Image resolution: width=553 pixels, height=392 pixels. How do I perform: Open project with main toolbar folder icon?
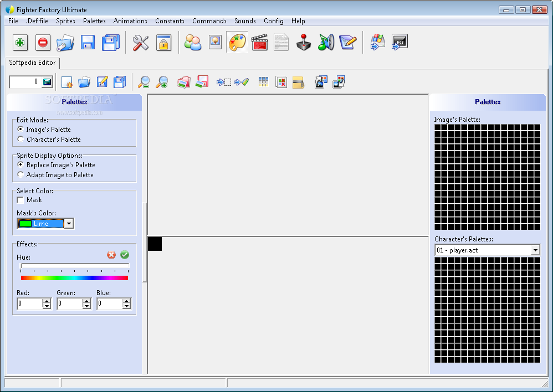[65, 43]
